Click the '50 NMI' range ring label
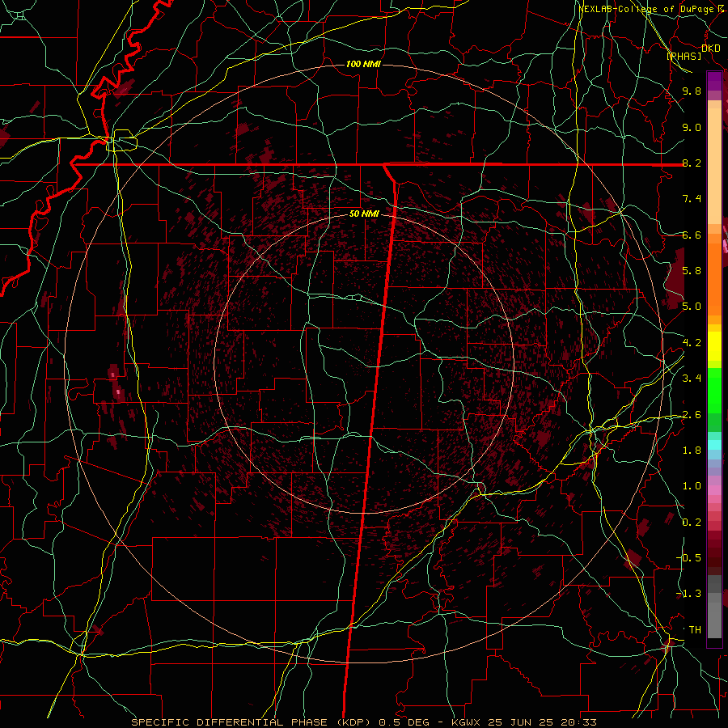The width and height of the screenshot is (728, 728). point(364,214)
